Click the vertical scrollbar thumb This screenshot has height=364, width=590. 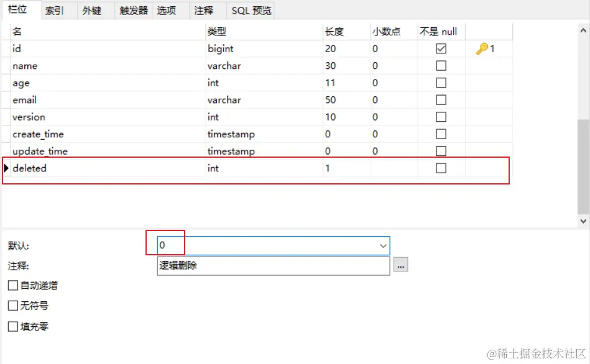click(x=583, y=166)
